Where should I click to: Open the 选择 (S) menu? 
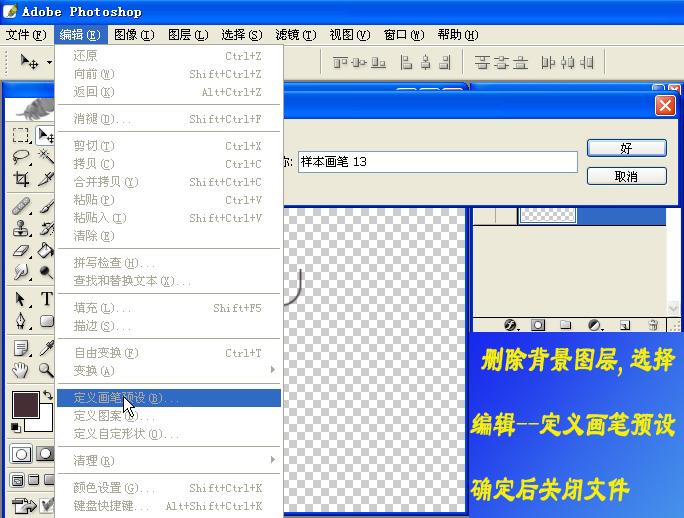click(x=242, y=34)
